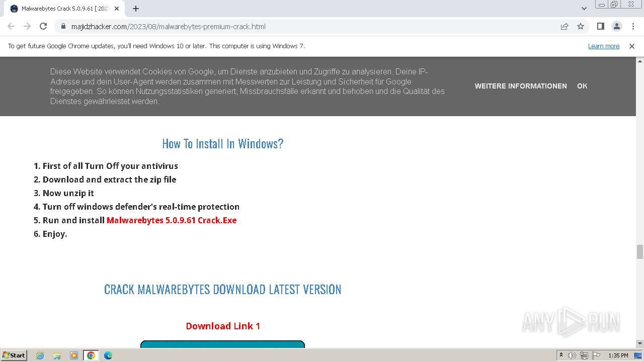Click scrollbar down arrow
Screen dimensions: 644x362
(x=639, y=343)
